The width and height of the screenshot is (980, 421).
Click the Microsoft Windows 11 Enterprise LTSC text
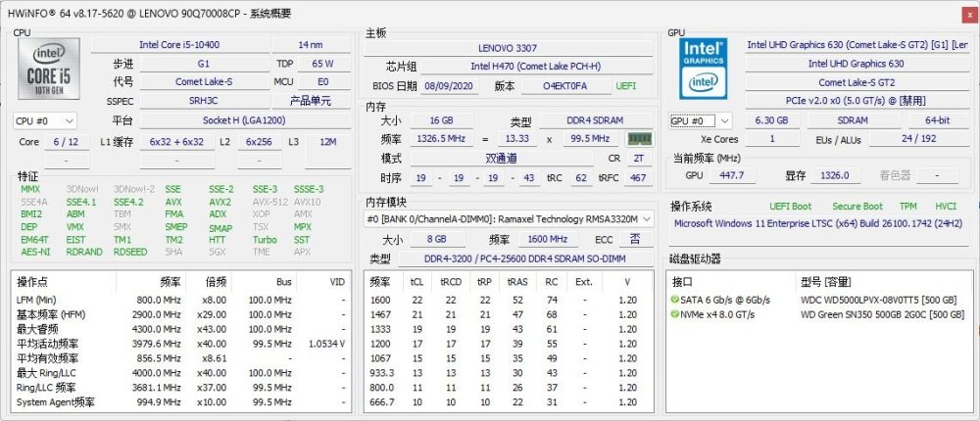[x=818, y=223]
